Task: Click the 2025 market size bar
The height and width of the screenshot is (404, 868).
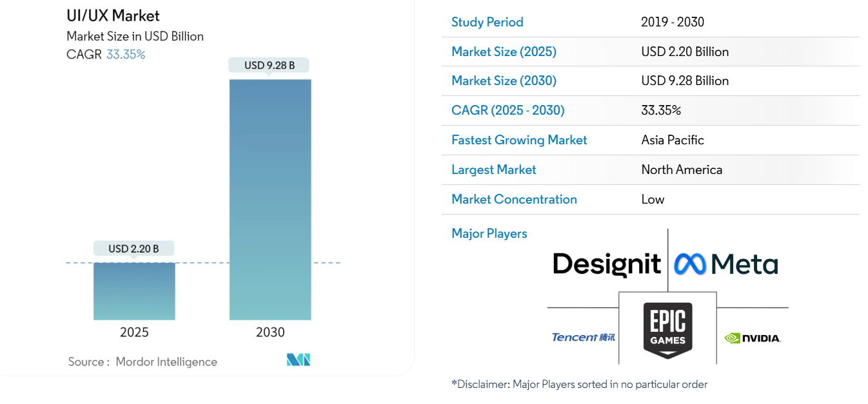Action: 134,291
